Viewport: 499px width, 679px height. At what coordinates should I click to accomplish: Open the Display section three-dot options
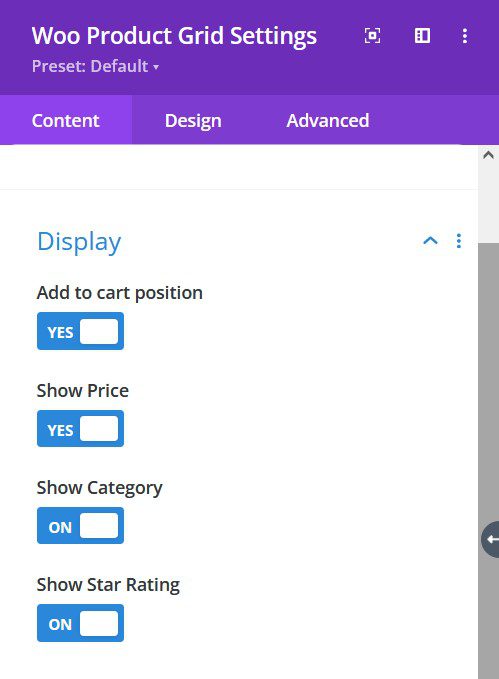459,241
